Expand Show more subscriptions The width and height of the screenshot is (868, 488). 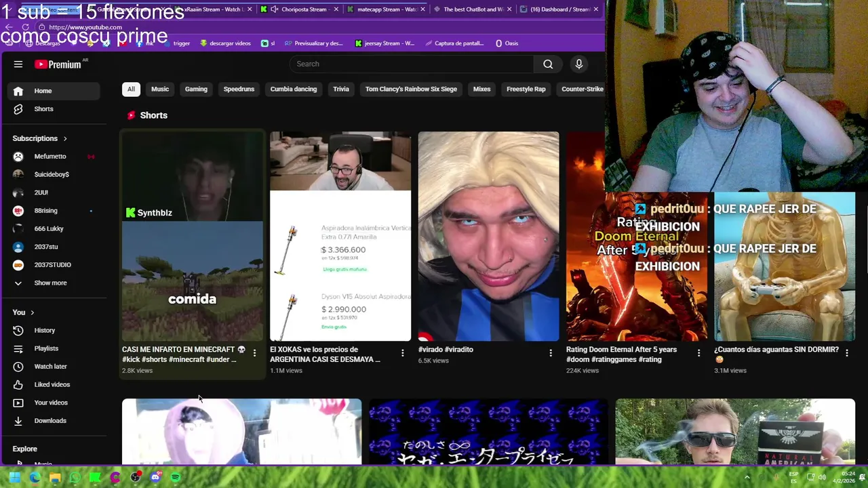tap(53, 283)
